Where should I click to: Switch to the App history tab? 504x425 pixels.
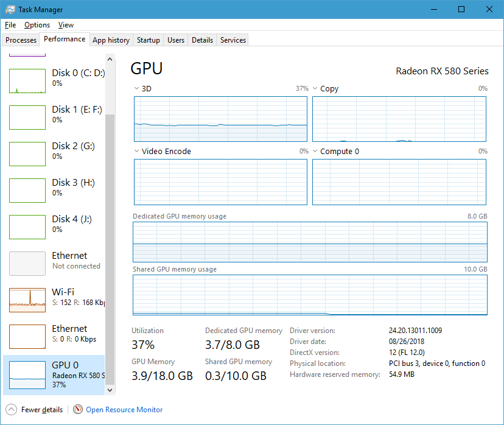(x=111, y=40)
